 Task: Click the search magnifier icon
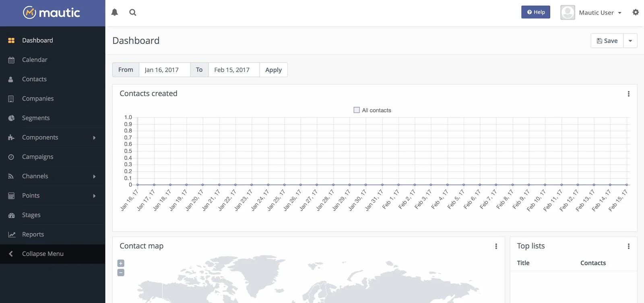pos(133,12)
